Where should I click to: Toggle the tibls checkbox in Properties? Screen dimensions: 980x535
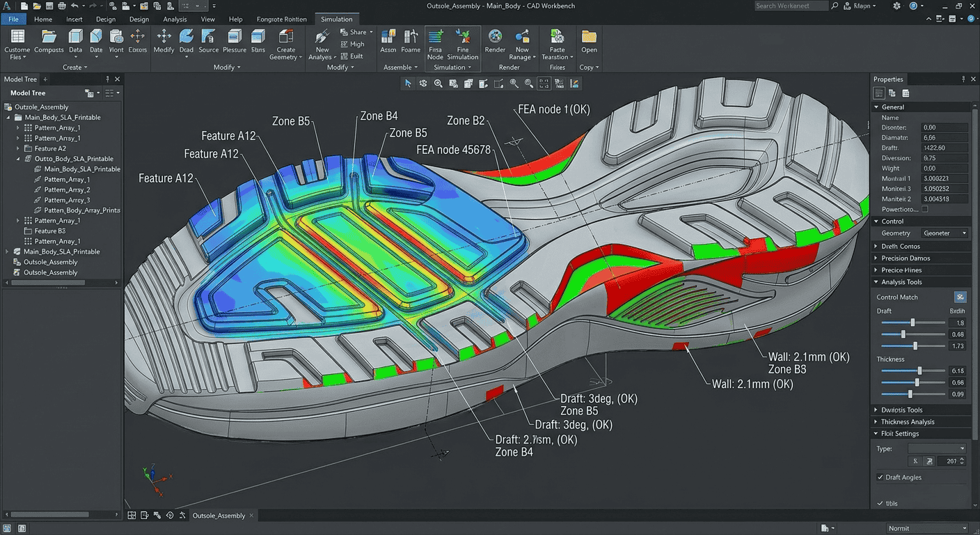coord(880,503)
